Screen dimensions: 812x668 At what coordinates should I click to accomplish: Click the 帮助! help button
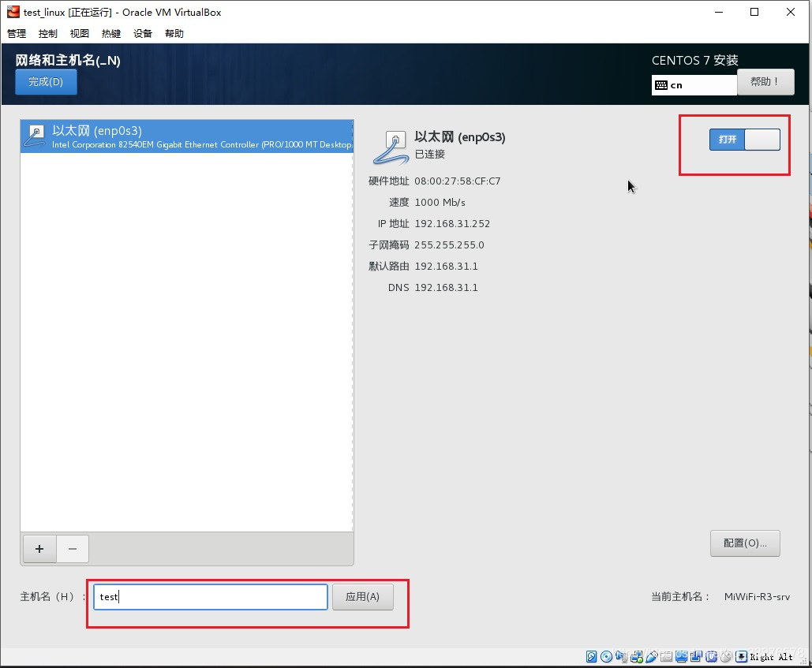pyautogui.click(x=765, y=82)
